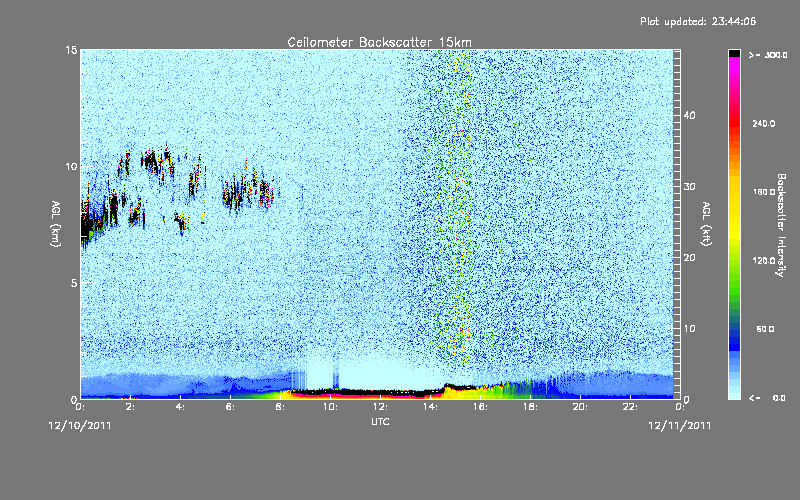Screen dimensions: 800x500
Task: Select the start date 12/10/2011 label
Action: (80, 426)
